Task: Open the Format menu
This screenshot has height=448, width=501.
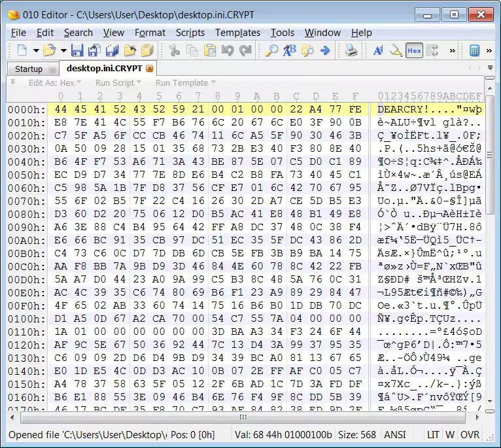Action: coord(150,33)
